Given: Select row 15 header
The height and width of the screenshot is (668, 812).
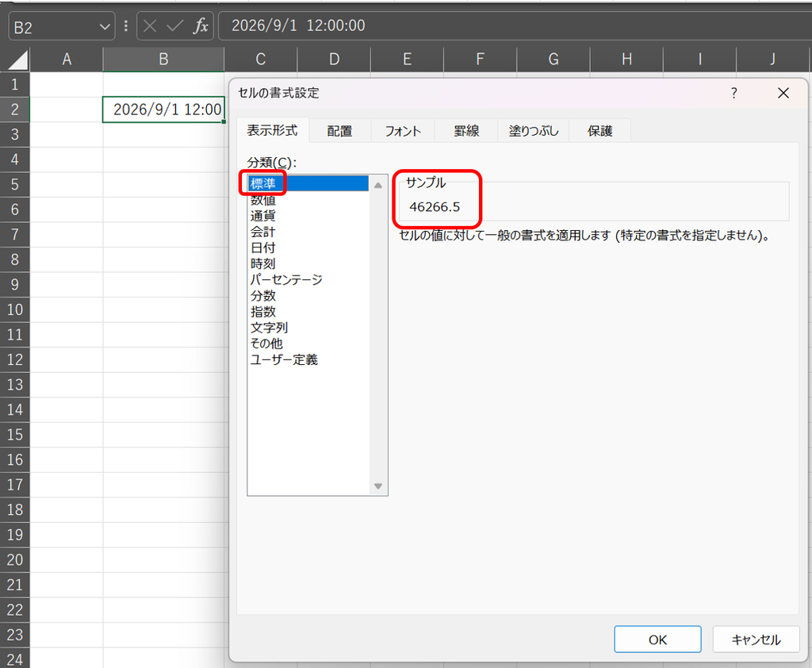Looking at the screenshot, I should tap(14, 435).
